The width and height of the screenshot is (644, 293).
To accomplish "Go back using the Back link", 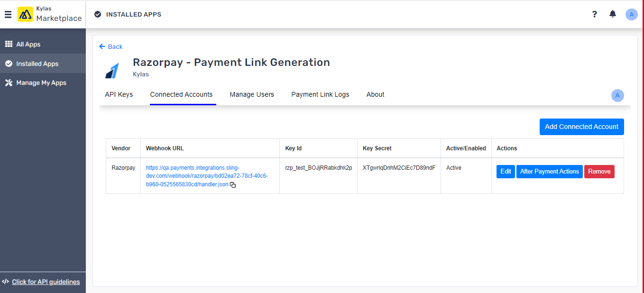I will [111, 46].
